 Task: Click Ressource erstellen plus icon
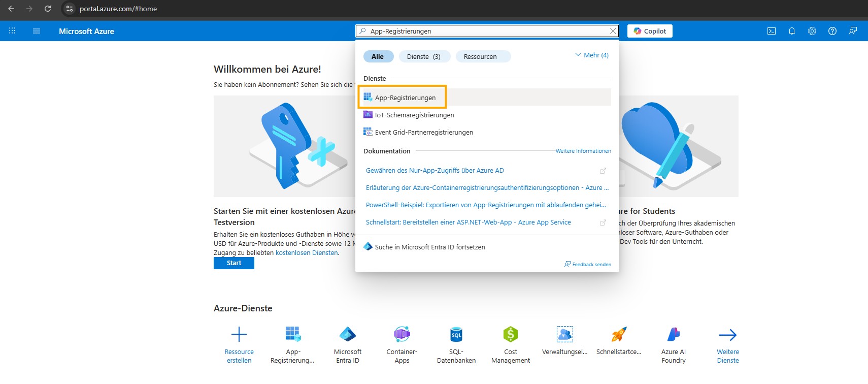(x=239, y=334)
